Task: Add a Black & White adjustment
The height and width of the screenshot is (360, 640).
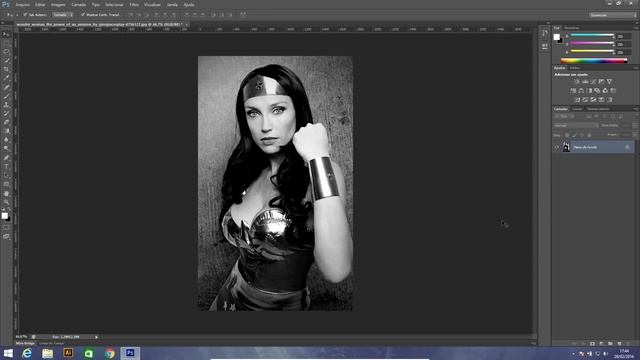Action: pyautogui.click(x=589, y=91)
